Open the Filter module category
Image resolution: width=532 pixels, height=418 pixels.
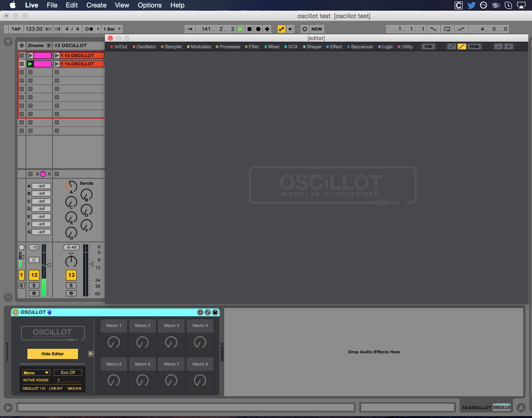(x=252, y=46)
